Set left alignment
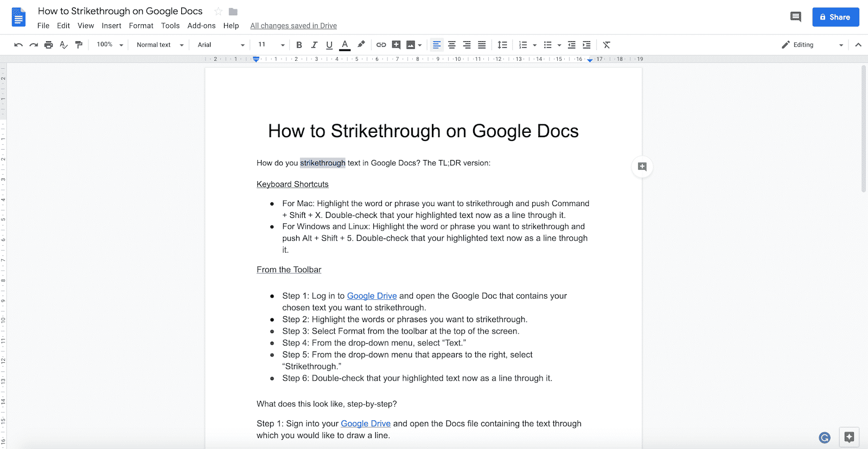This screenshot has width=868, height=449. 437,45
